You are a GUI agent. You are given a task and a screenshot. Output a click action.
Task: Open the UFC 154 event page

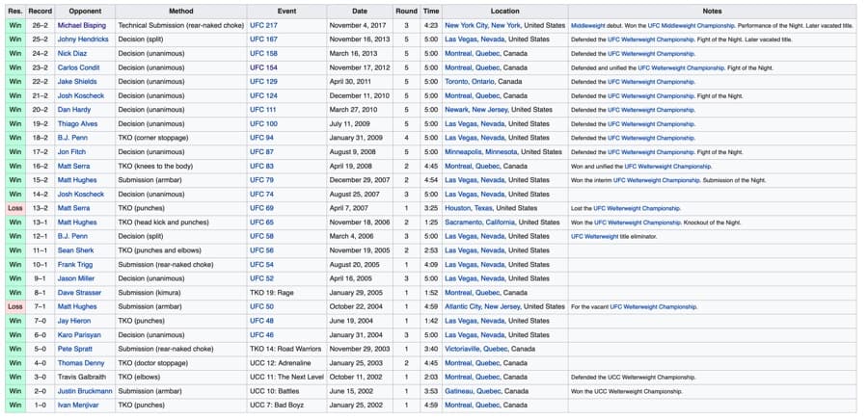coord(263,67)
